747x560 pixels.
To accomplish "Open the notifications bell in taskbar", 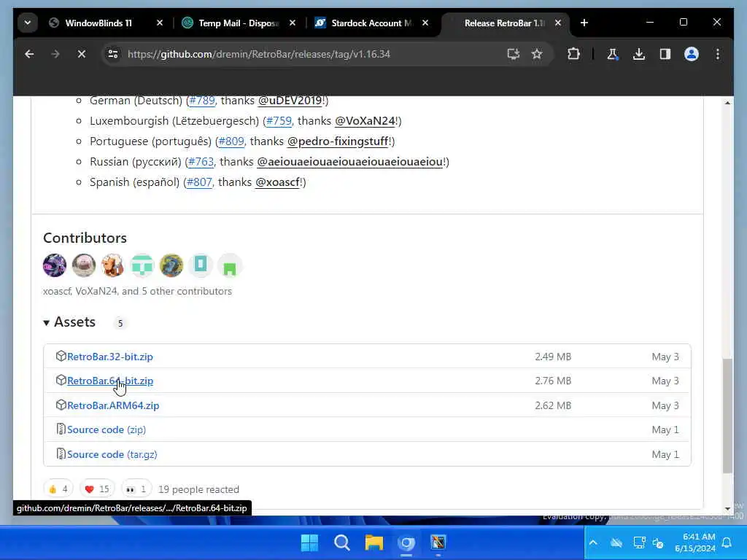I will 727,542.
